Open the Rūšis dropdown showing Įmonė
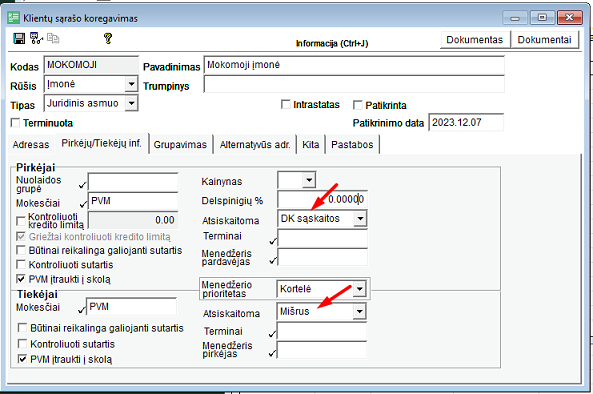 tap(131, 84)
